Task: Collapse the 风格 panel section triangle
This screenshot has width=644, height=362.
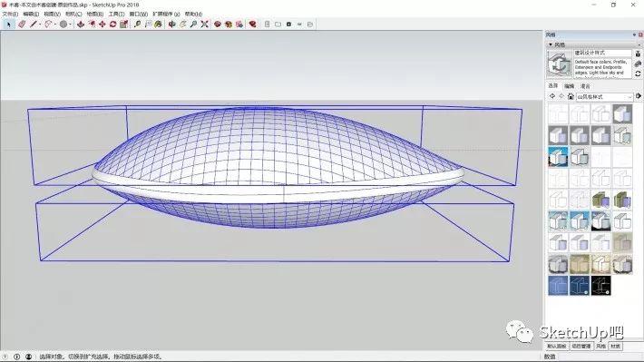Action: pos(551,44)
